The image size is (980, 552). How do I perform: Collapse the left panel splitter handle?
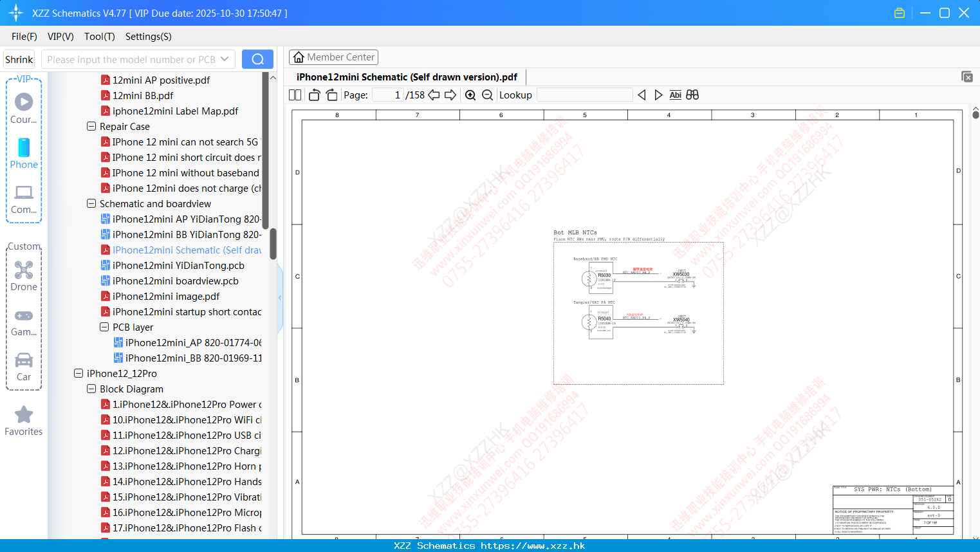pos(280,297)
